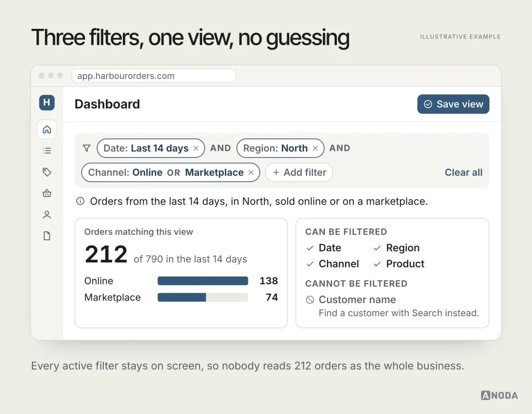This screenshot has width=532, height=414.
Task: Open the Date: Last 14 days chip
Action: 151,148
